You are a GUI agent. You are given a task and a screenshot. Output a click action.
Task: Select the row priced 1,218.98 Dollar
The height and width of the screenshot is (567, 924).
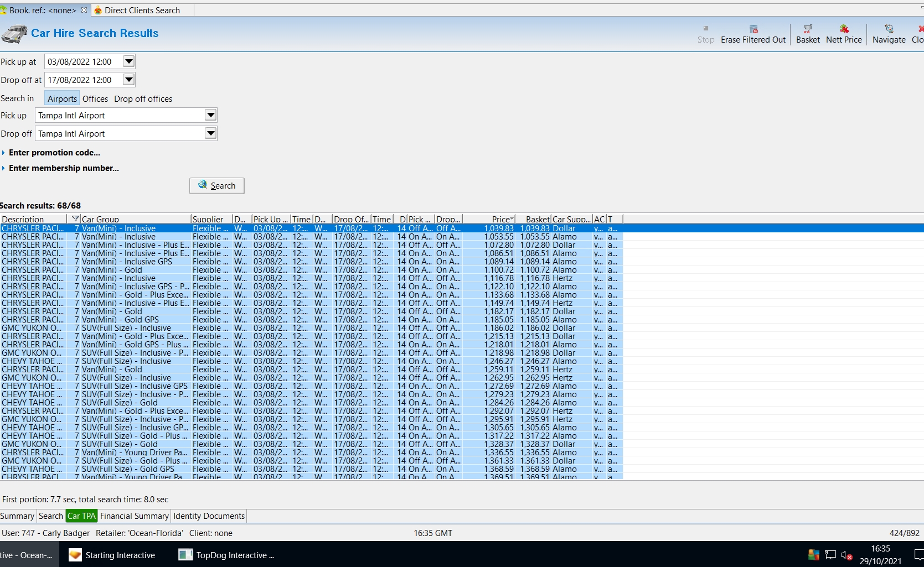click(x=311, y=353)
